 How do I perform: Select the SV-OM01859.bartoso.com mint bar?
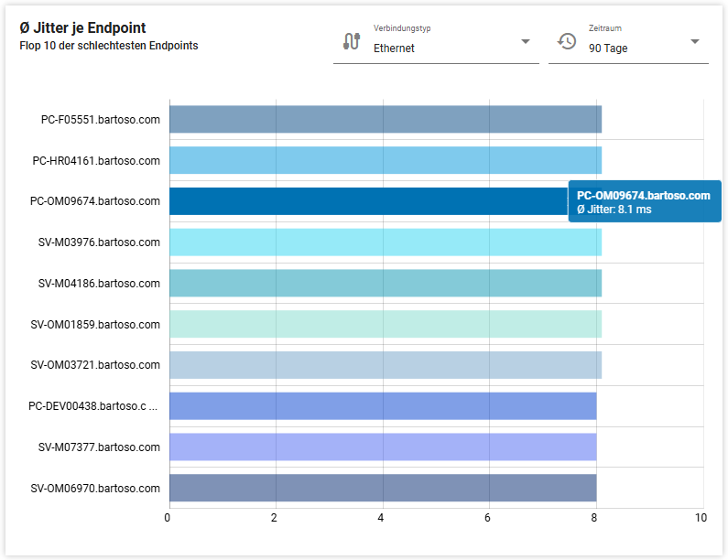click(385, 324)
